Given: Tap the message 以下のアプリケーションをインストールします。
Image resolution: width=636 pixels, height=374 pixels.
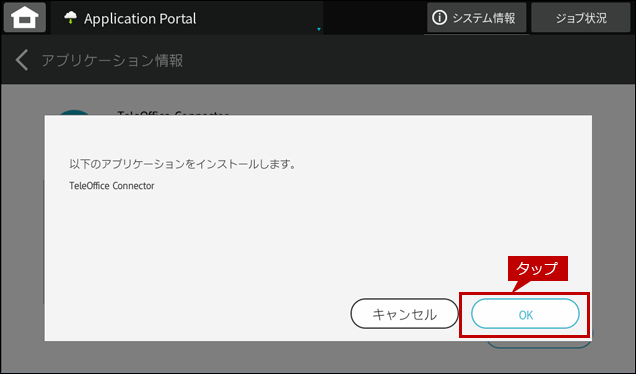Looking at the screenshot, I should 183,164.
